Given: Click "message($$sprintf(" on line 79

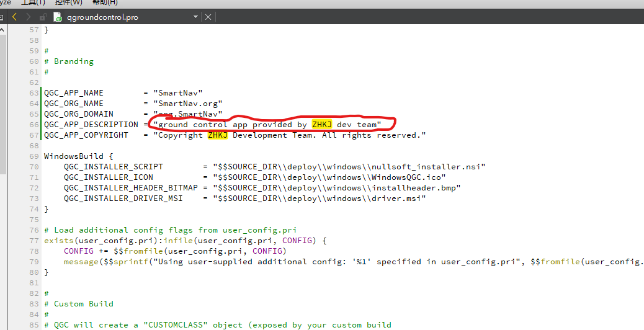Looking at the screenshot, I should tap(109, 261).
